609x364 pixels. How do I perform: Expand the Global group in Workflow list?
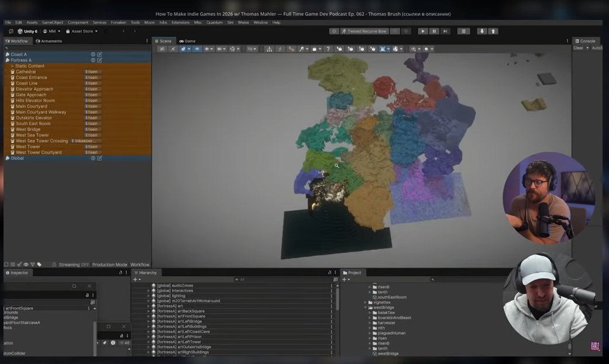(x=8, y=158)
